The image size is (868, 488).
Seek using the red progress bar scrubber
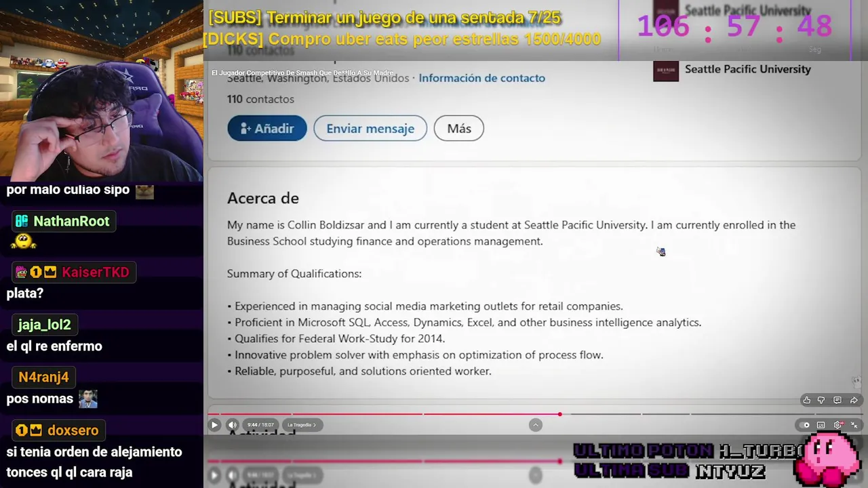coord(560,414)
